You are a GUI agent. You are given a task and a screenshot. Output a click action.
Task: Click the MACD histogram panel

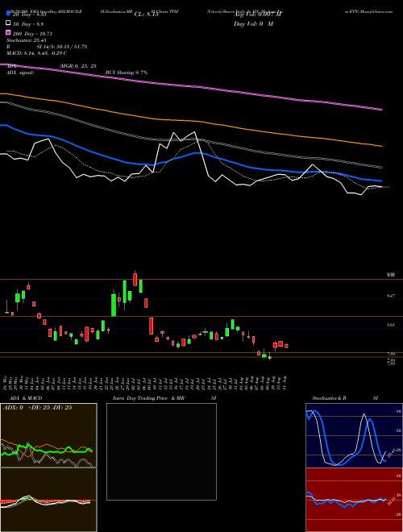(x=48, y=500)
